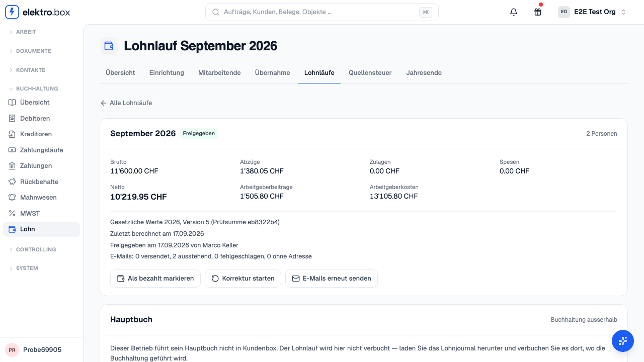This screenshot has width=644, height=362.
Task: Open E2E Test Org switcher dropdown
Action: (x=593, y=12)
